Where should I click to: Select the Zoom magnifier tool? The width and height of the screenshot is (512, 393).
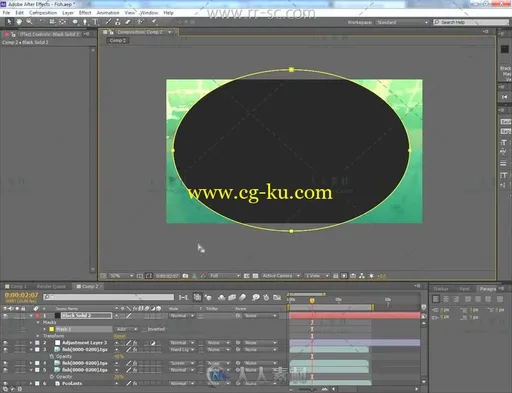[x=29, y=22]
